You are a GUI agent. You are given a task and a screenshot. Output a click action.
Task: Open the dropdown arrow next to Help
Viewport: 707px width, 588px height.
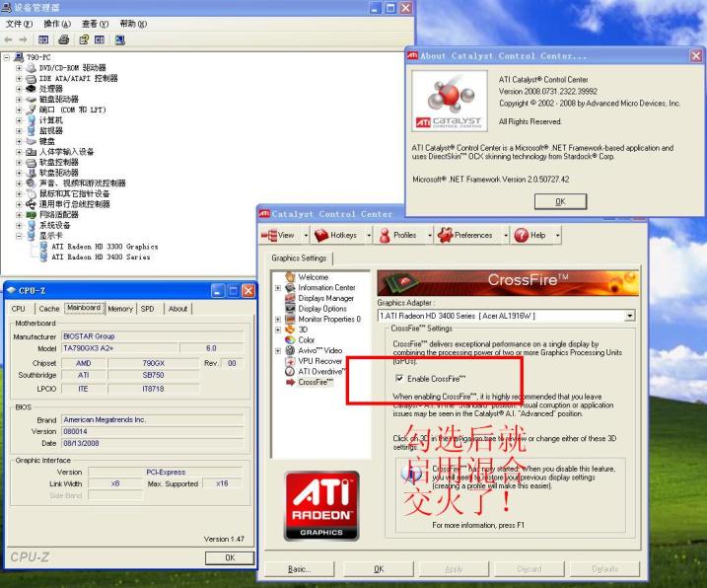click(x=558, y=236)
